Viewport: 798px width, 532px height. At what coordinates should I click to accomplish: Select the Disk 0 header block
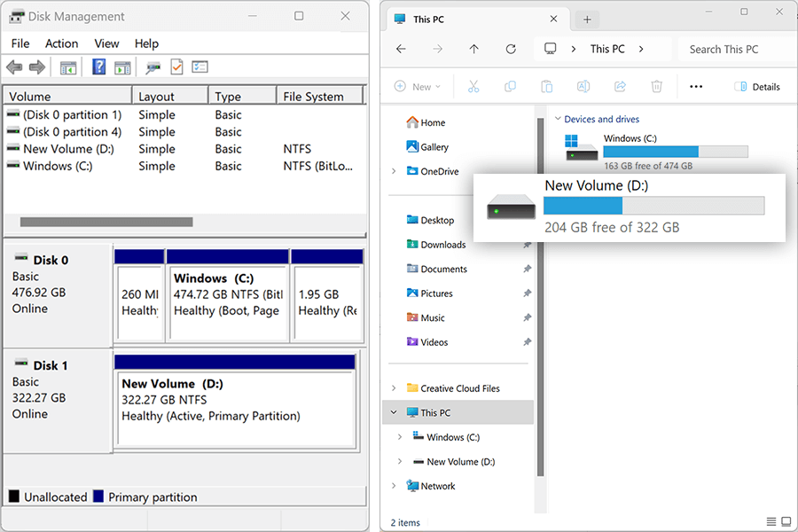point(58,296)
